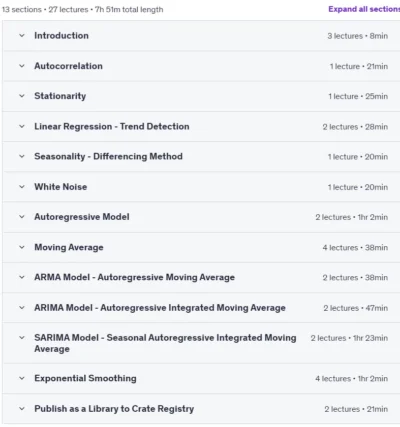Expand the Introduction section chevron
The height and width of the screenshot is (427, 400).
coord(22,35)
